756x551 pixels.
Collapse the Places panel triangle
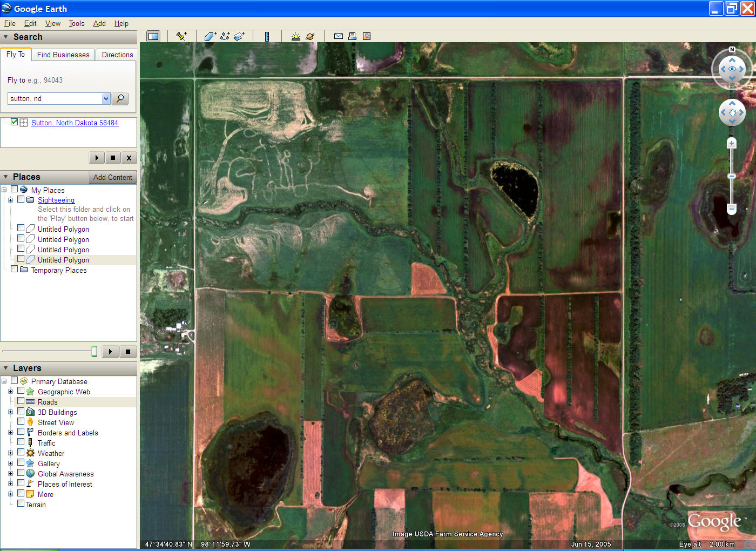pos(6,177)
